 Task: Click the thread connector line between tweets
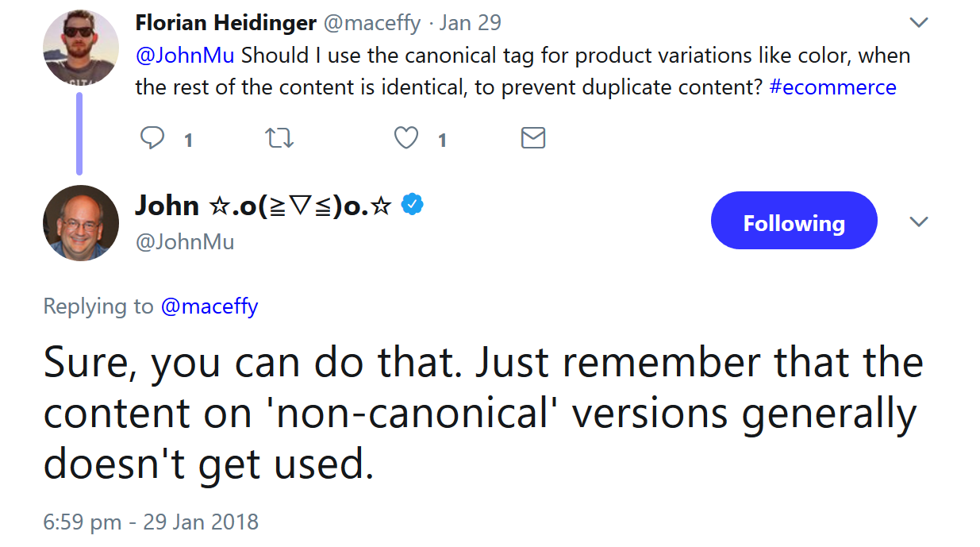(80, 133)
